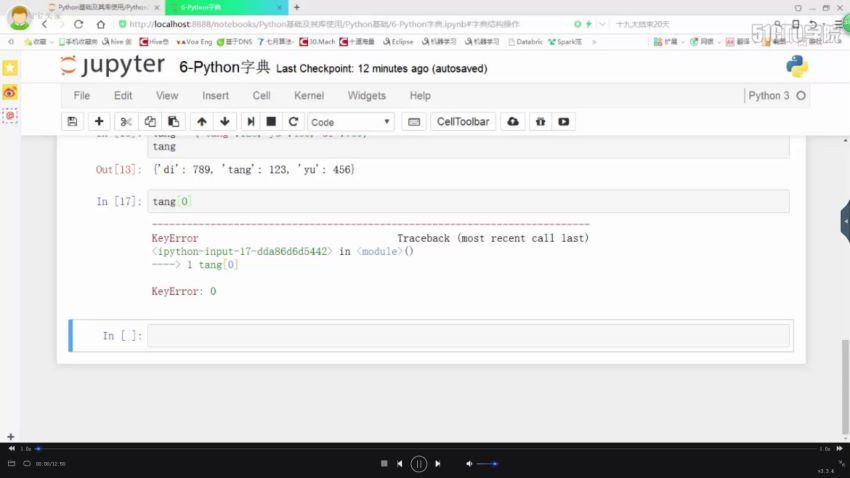The image size is (850, 478).
Task: Click the Python logo at top right
Action: (x=797, y=67)
